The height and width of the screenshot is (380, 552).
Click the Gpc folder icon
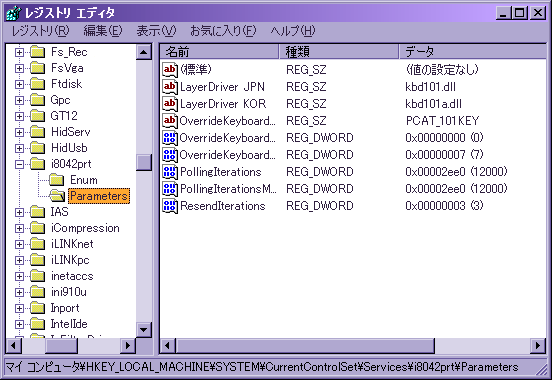pos(38,100)
